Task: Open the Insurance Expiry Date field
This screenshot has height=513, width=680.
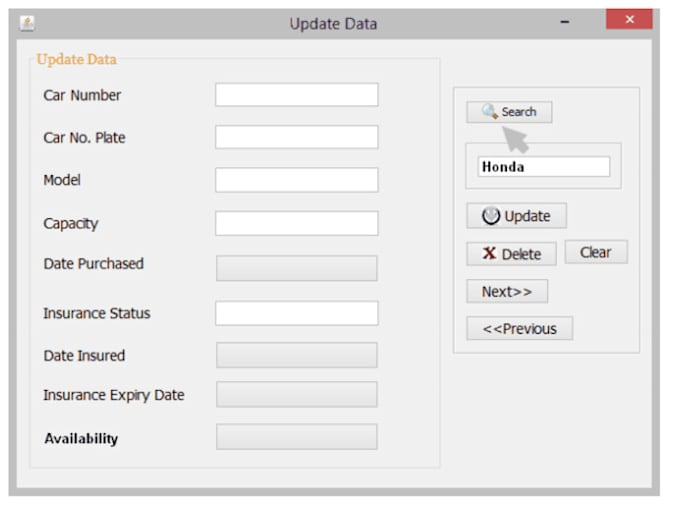Action: pos(297,395)
